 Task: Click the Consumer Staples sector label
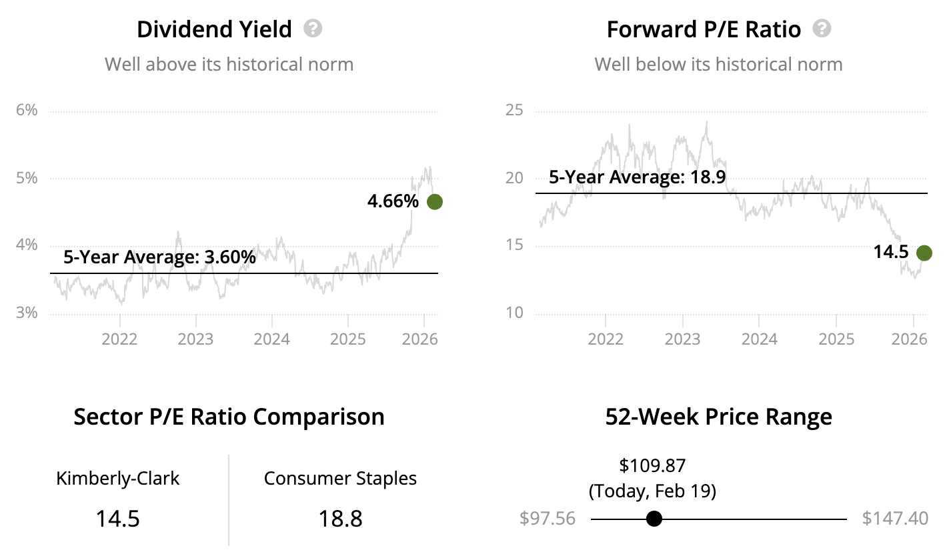[340, 478]
